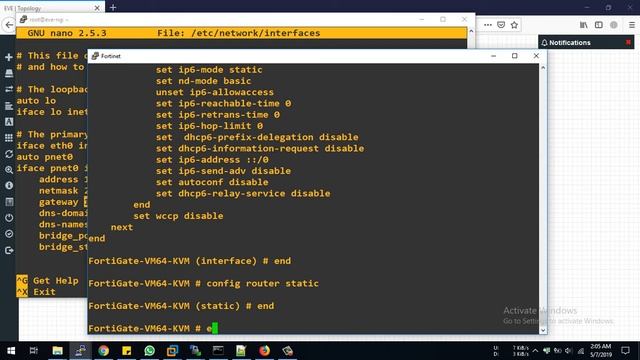Dismiss Notifications panel with red X
This screenshot has height=360, width=640.
coord(628,42)
